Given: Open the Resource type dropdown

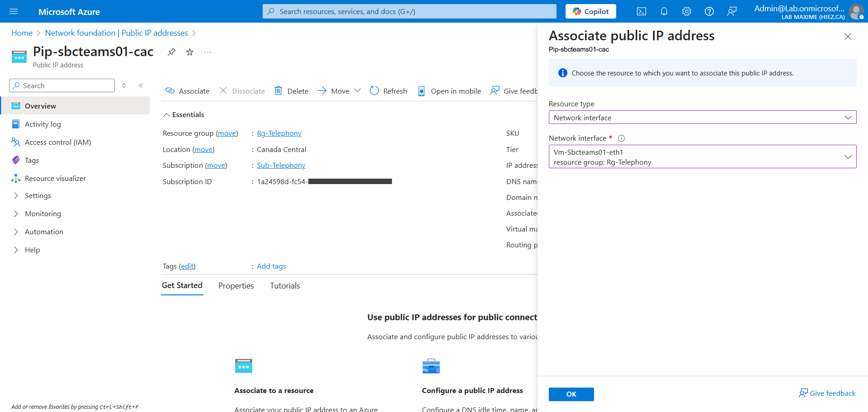Looking at the screenshot, I should [702, 118].
